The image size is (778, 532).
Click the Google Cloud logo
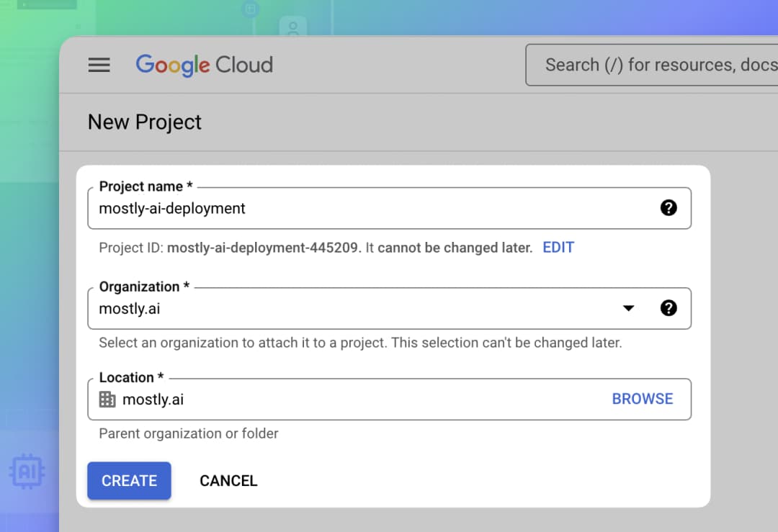pos(204,65)
